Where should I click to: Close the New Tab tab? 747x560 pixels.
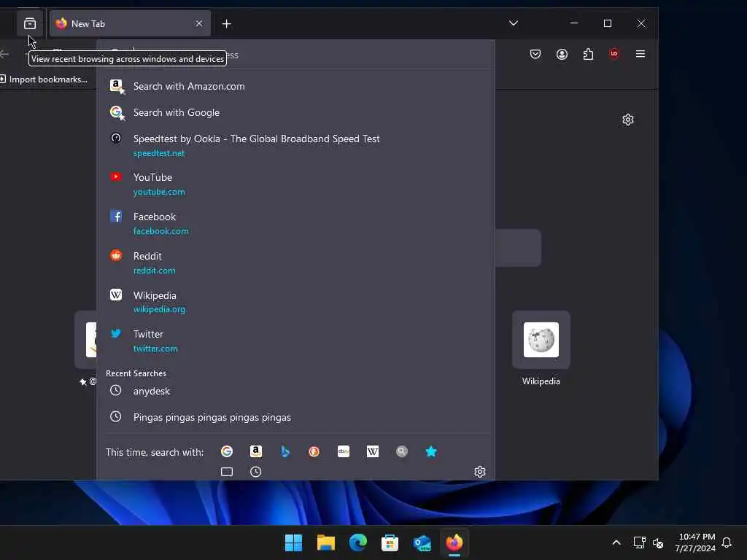pyautogui.click(x=198, y=23)
